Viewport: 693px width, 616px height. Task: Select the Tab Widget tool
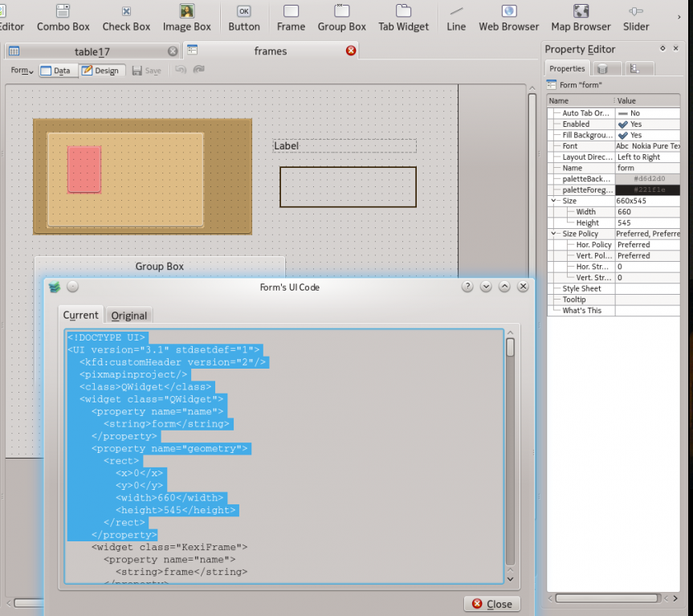(x=403, y=18)
